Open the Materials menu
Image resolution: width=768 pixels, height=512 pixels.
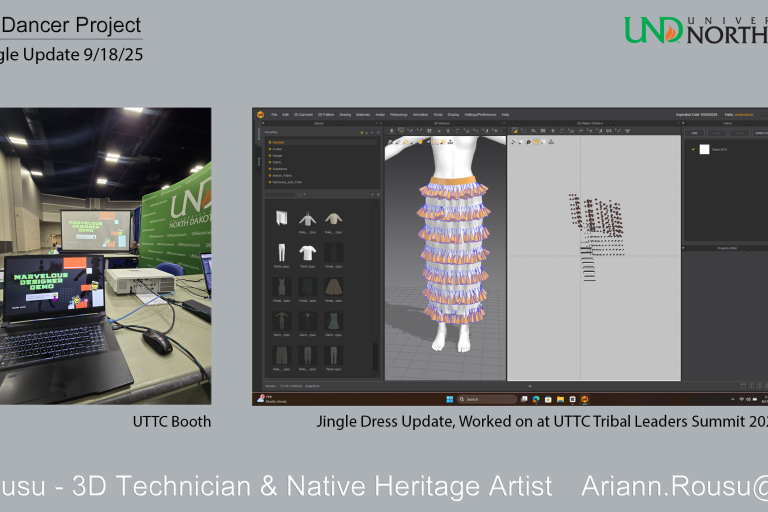(x=363, y=115)
